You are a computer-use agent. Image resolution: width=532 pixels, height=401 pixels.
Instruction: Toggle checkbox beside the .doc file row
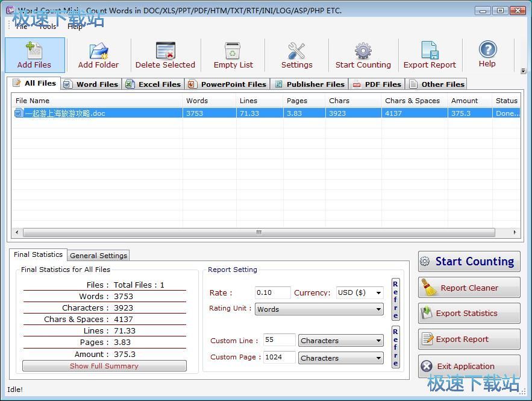point(19,113)
